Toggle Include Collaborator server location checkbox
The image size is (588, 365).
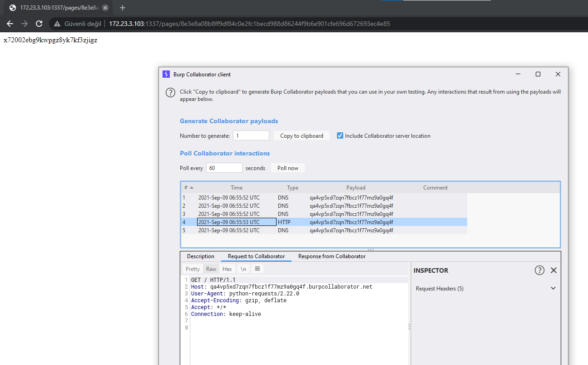(x=340, y=135)
